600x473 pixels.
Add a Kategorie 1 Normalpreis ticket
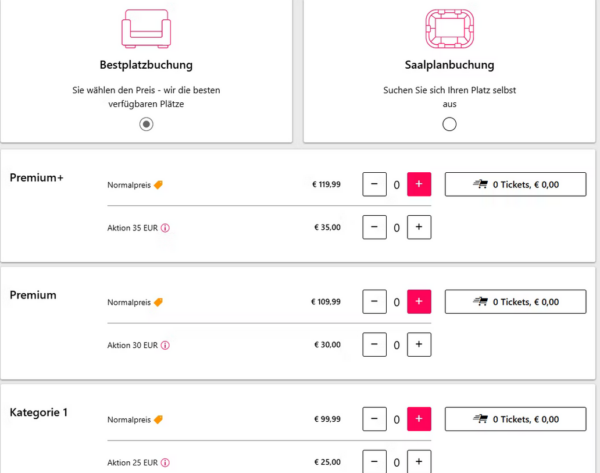click(x=419, y=419)
